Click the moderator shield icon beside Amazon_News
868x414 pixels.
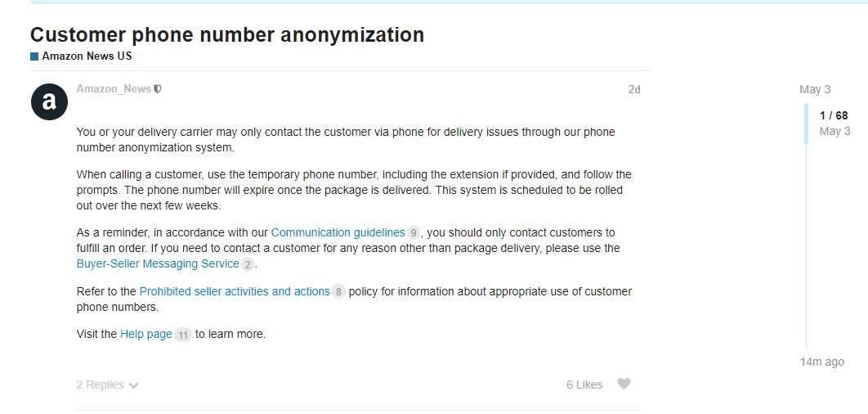pos(158,88)
